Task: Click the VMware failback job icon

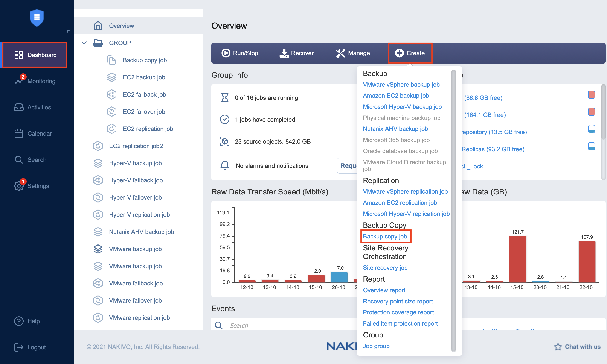Action: [x=98, y=283]
